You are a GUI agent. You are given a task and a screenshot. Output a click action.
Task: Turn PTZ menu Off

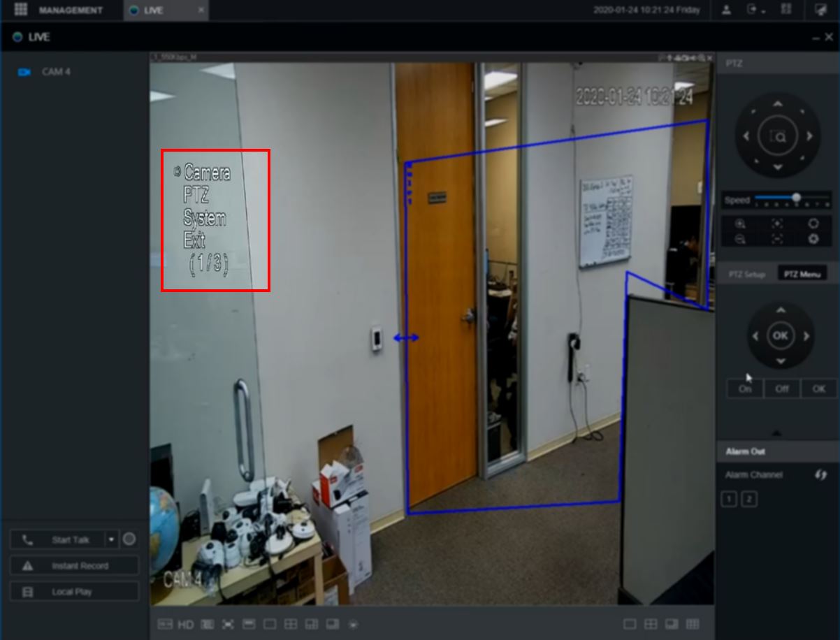tap(782, 389)
